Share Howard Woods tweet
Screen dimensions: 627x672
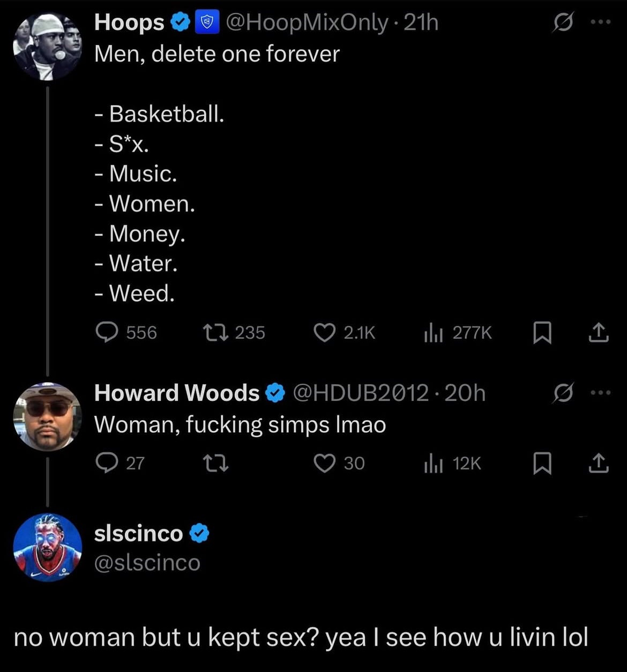tap(599, 464)
